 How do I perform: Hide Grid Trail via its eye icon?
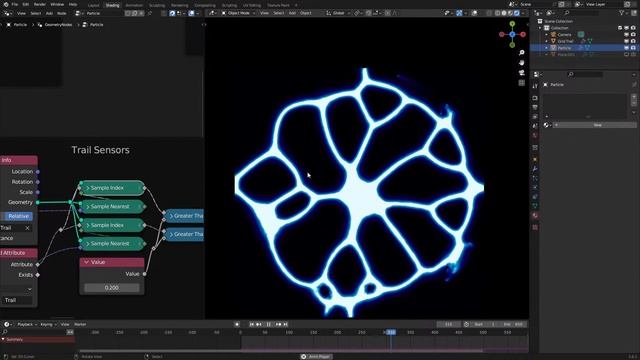click(627, 41)
